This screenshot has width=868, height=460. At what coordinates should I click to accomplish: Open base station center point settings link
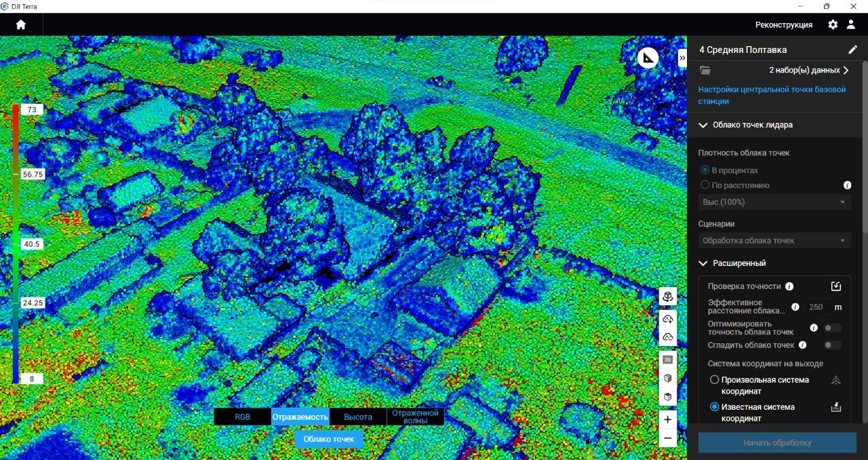click(772, 95)
